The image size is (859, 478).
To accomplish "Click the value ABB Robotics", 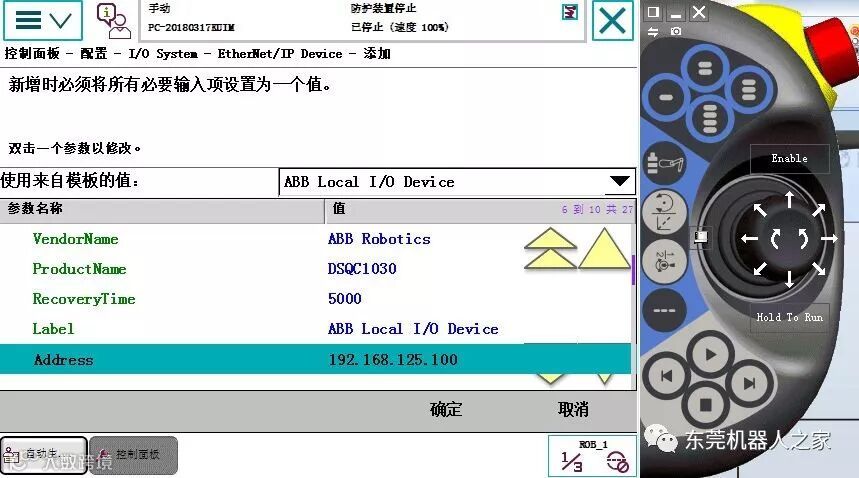I will [379, 239].
